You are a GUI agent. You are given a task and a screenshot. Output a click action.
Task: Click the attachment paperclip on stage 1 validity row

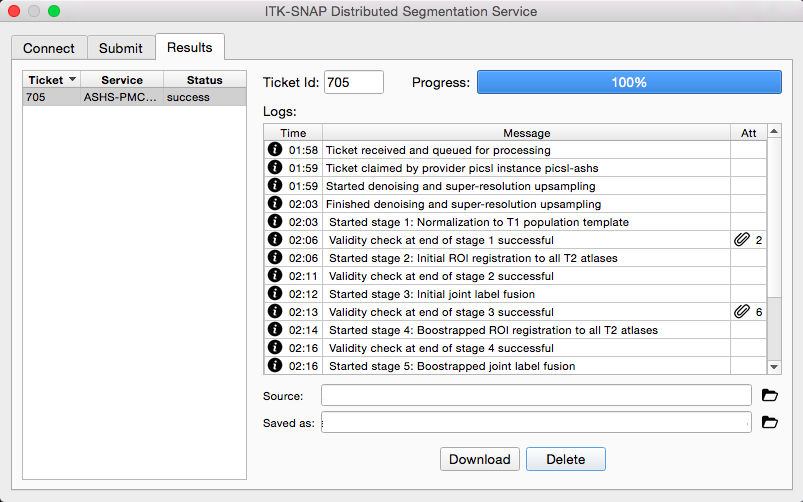click(x=742, y=239)
